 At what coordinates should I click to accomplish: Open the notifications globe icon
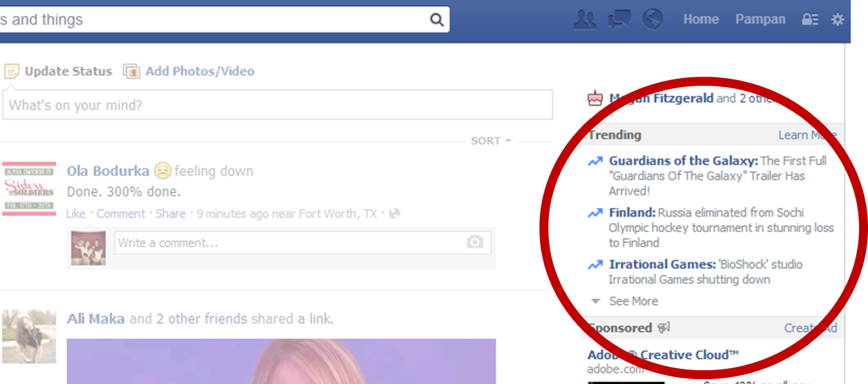tap(653, 19)
